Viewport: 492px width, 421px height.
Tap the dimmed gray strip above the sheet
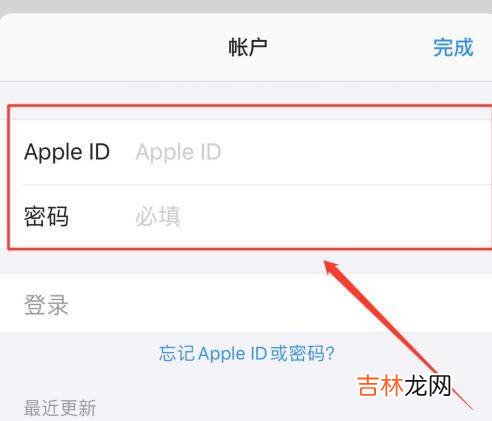246,6
